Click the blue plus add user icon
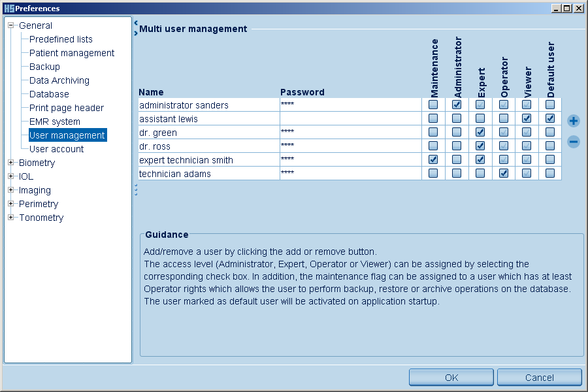Image resolution: width=588 pixels, height=392 pixels. coord(574,121)
